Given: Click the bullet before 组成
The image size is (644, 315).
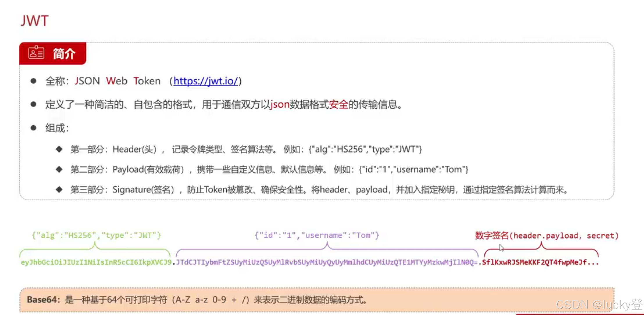Looking at the screenshot, I should (x=33, y=128).
